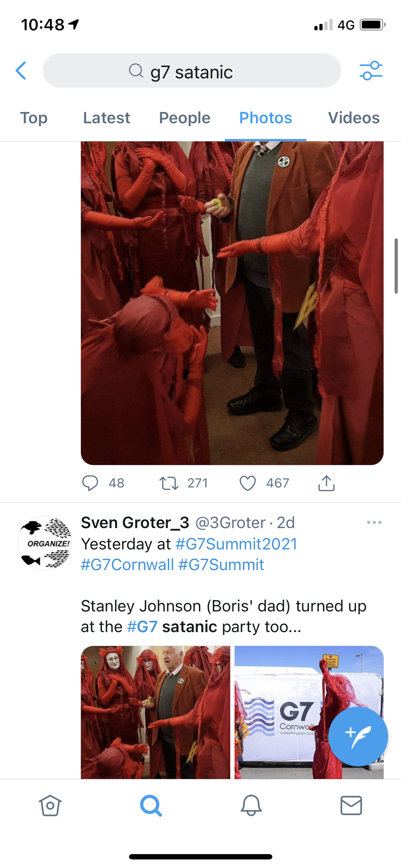
Task: Tap the reply icon with 48 comments
Action: [x=90, y=483]
